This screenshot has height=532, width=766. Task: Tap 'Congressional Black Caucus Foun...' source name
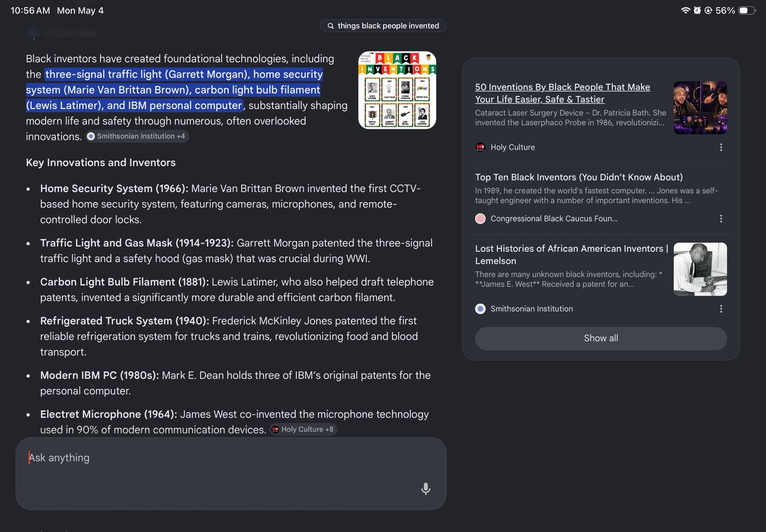pyautogui.click(x=554, y=219)
